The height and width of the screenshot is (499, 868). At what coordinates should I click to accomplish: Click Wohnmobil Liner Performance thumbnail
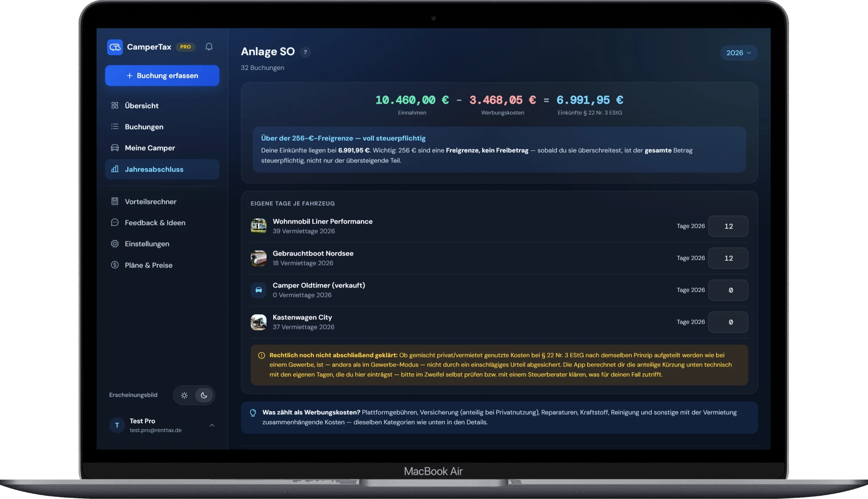tap(258, 226)
